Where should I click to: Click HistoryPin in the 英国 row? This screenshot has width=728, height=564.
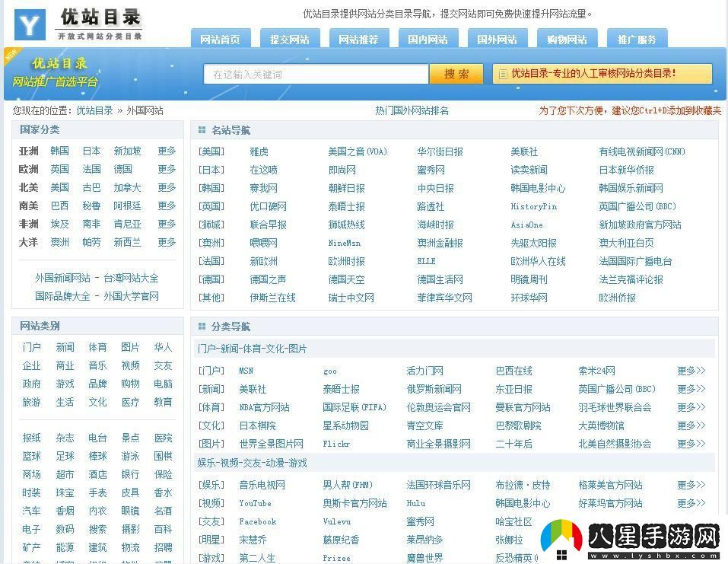533,206
